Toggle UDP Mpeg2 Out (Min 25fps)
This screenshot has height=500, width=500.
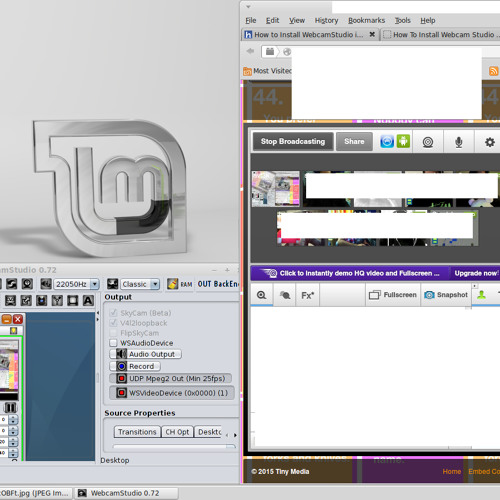tap(170, 379)
